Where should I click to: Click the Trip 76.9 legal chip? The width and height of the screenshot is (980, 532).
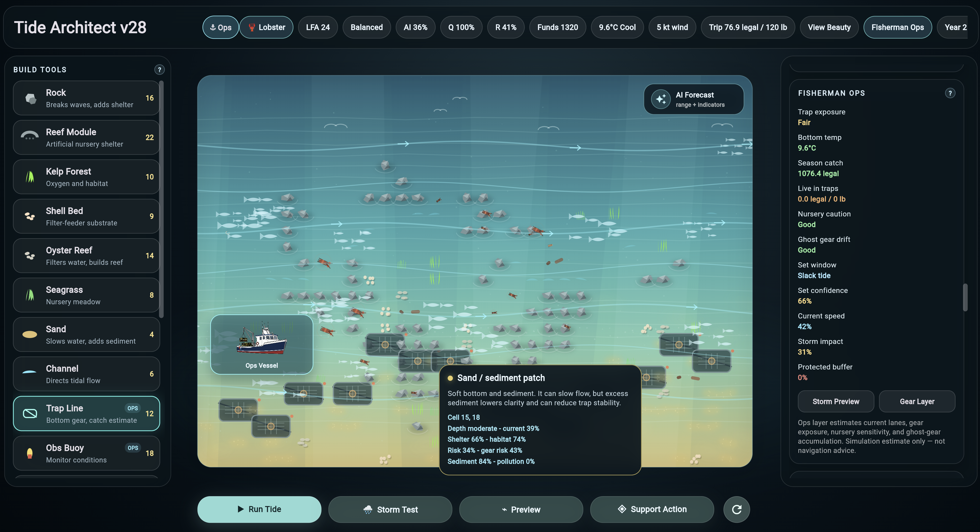point(748,27)
